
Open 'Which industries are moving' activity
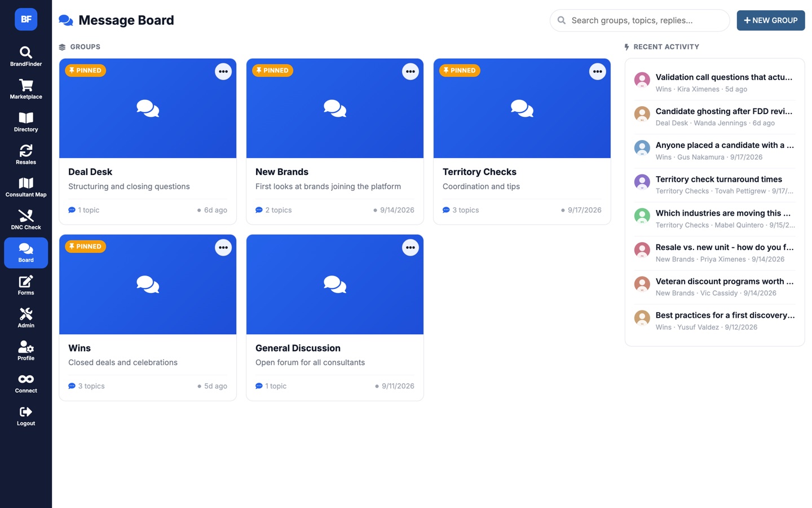714,219
